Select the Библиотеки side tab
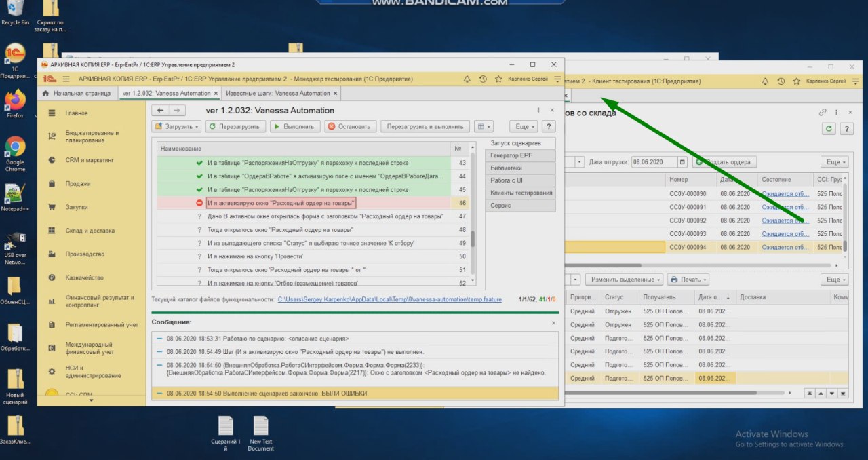 (521, 168)
